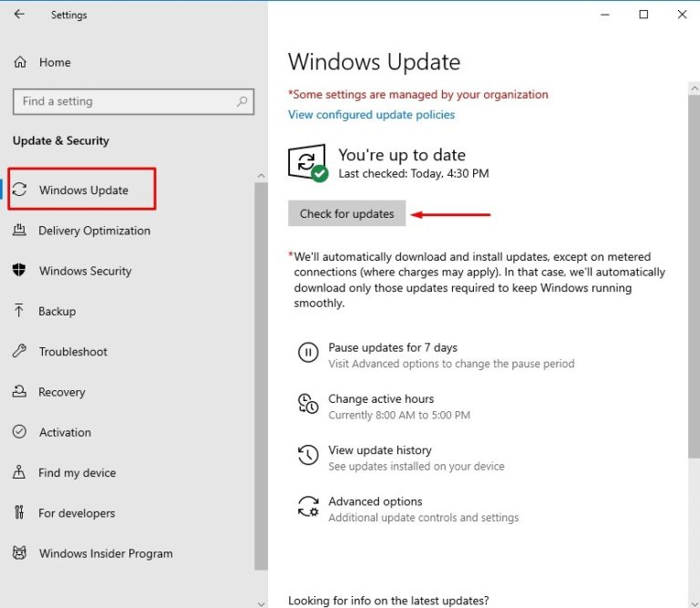Click the Recovery icon
The image size is (700, 608).
(x=19, y=391)
